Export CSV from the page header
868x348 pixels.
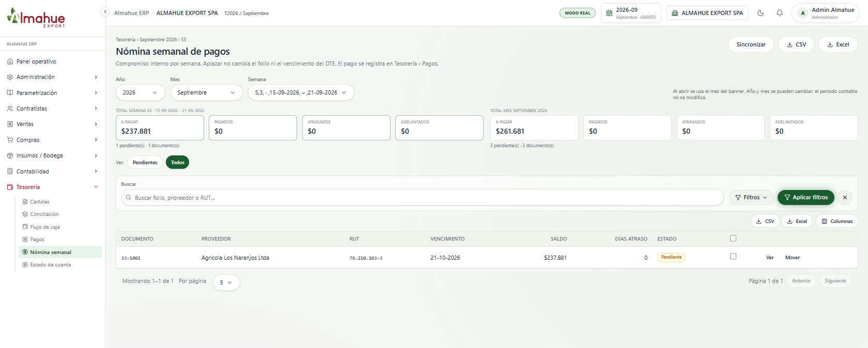[x=797, y=44]
